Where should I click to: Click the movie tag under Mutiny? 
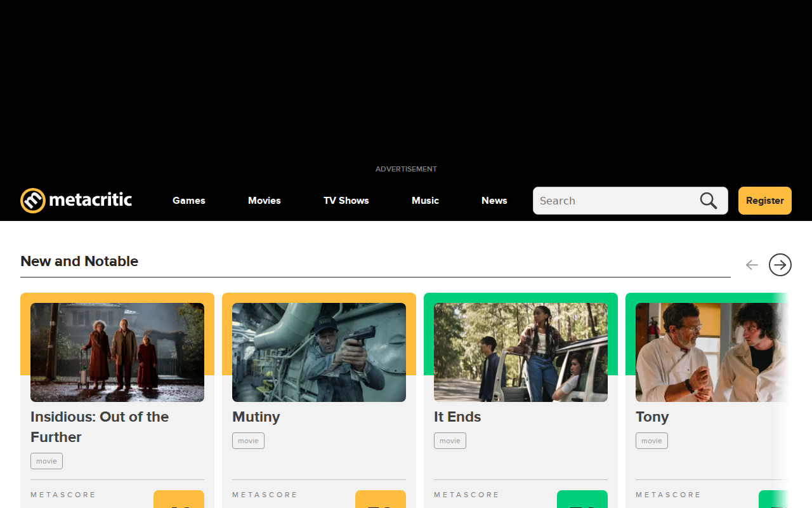(248, 441)
